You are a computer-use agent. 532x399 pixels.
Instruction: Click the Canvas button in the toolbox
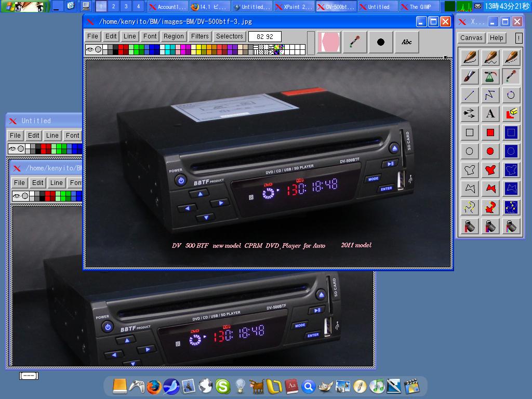pyautogui.click(x=471, y=38)
